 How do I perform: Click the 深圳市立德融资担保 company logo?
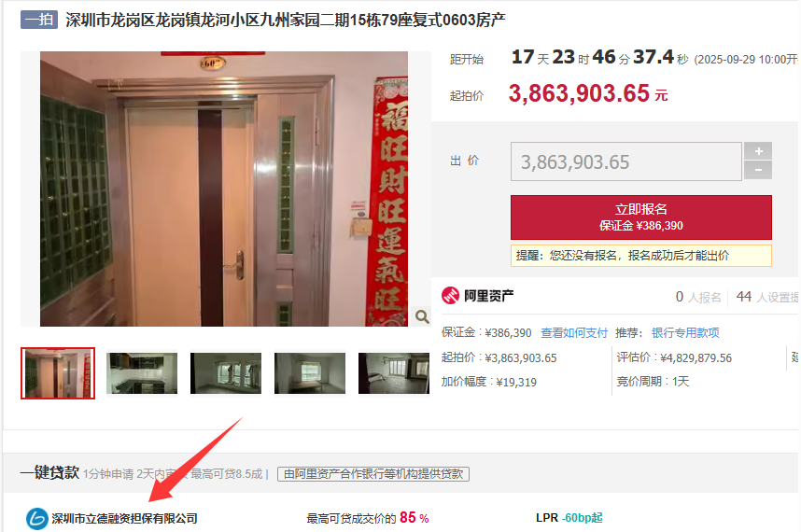tap(36, 519)
